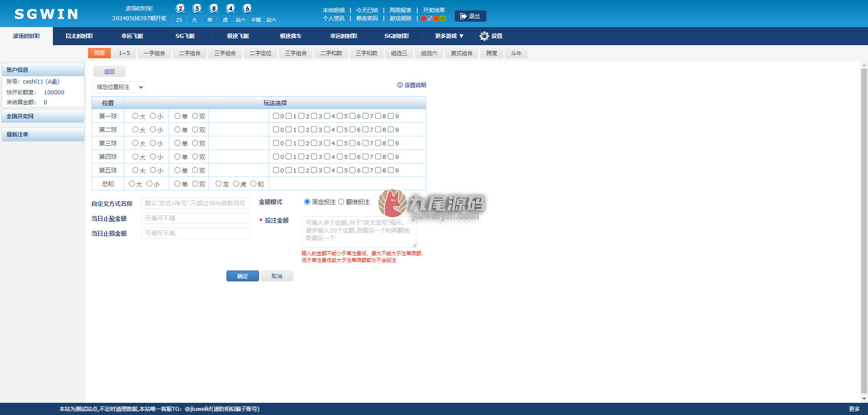Switch to the 幸运飞艇 game tab
868x415 pixels.
pyautogui.click(x=132, y=36)
